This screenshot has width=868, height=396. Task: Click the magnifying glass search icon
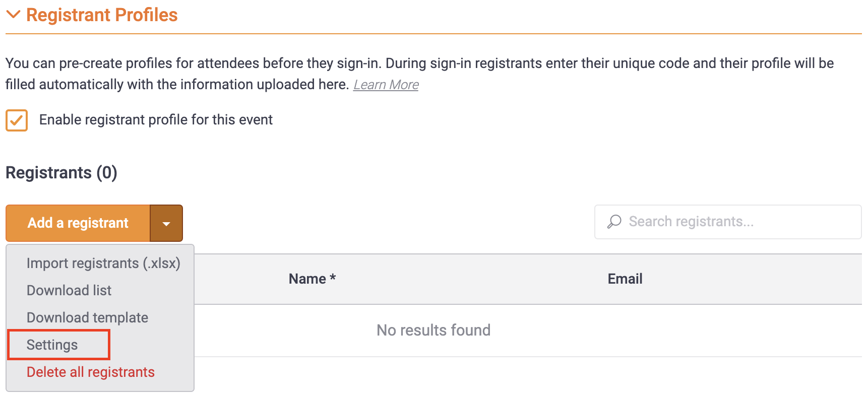click(x=614, y=222)
